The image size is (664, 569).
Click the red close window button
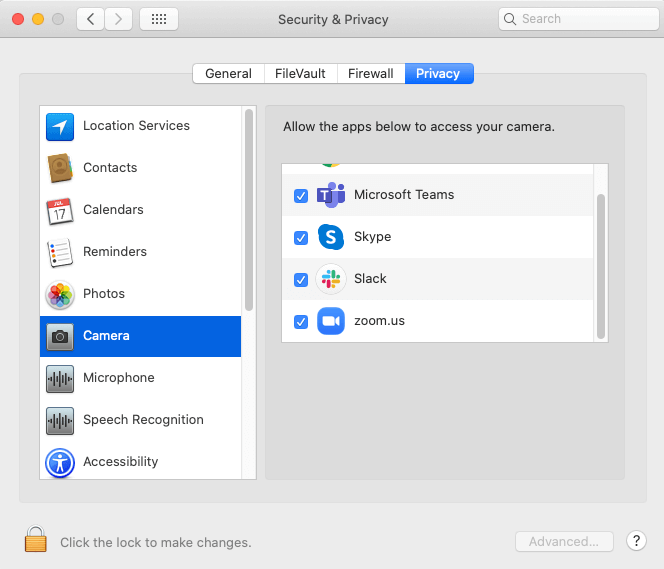tap(18, 19)
